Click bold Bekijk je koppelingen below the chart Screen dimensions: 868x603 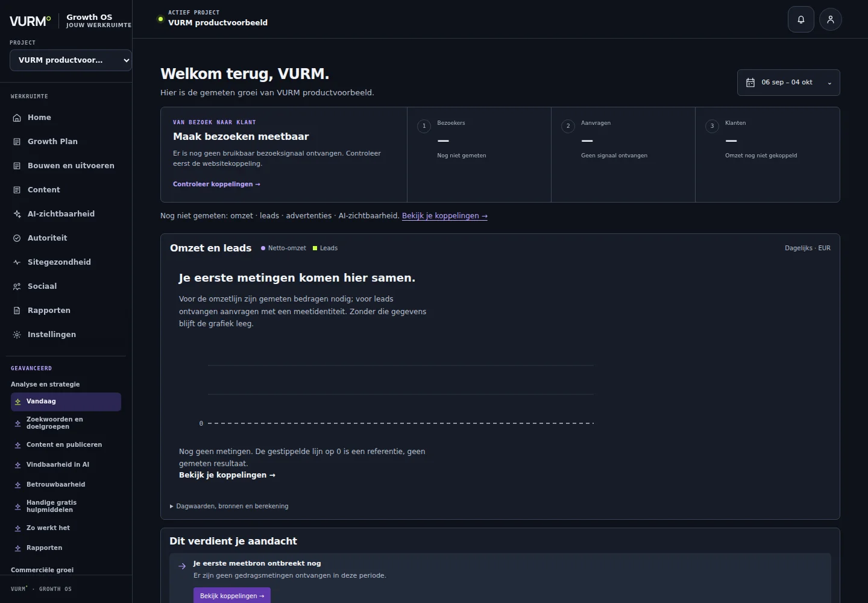(227, 475)
